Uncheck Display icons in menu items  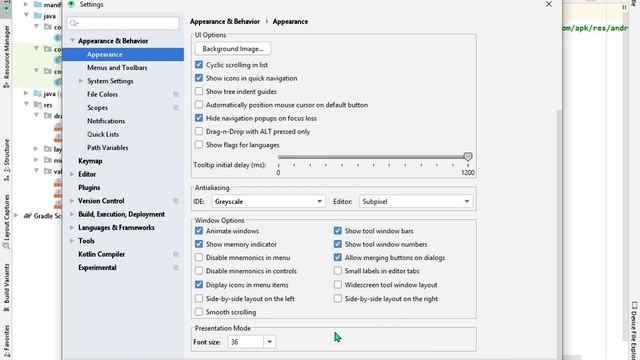(199, 285)
